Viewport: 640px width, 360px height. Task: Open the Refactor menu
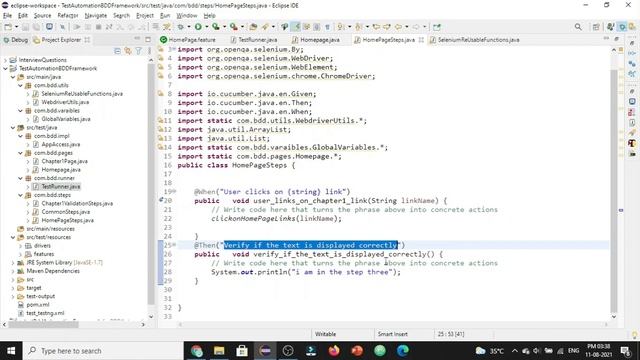(68, 16)
